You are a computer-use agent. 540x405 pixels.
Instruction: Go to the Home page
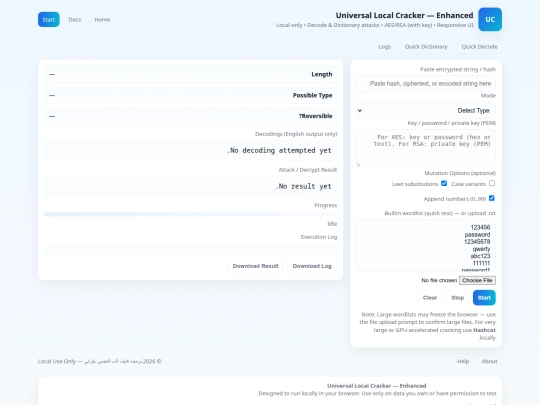[x=102, y=20]
